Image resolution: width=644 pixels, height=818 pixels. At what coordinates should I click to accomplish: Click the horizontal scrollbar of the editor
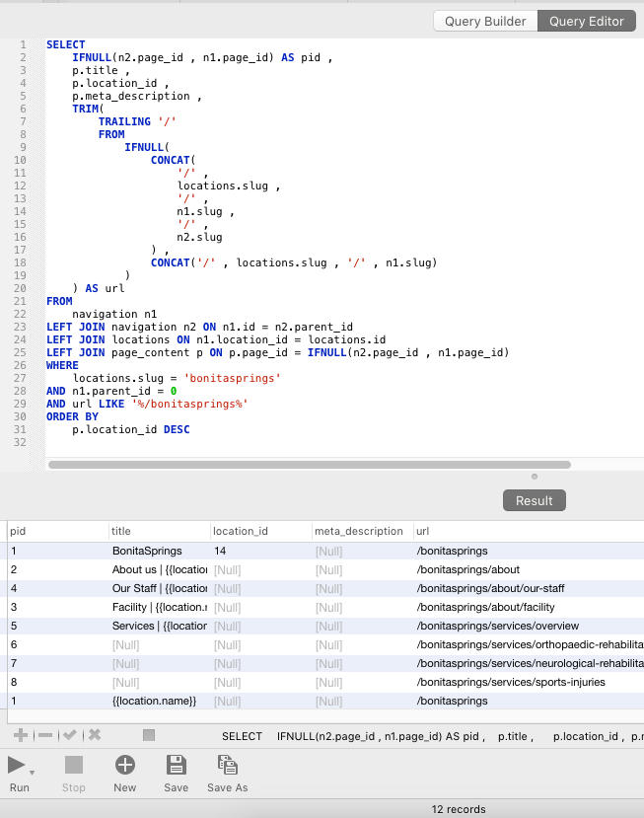pos(310,465)
